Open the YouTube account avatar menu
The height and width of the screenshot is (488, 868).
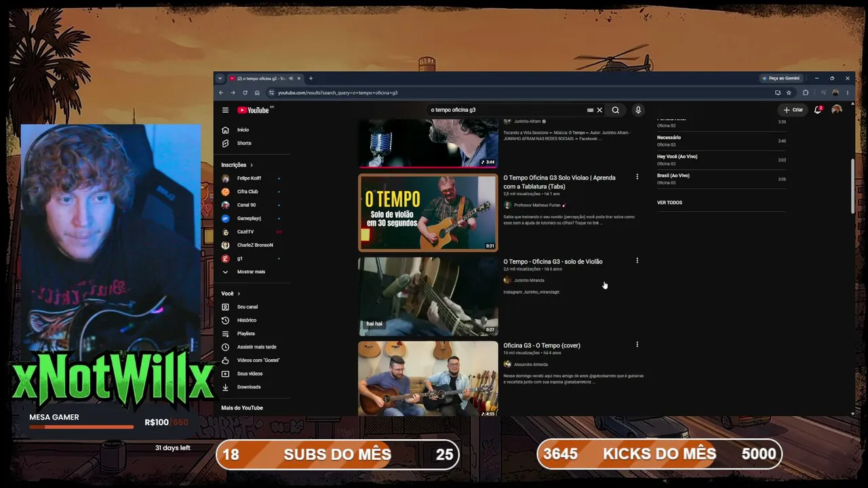point(837,110)
